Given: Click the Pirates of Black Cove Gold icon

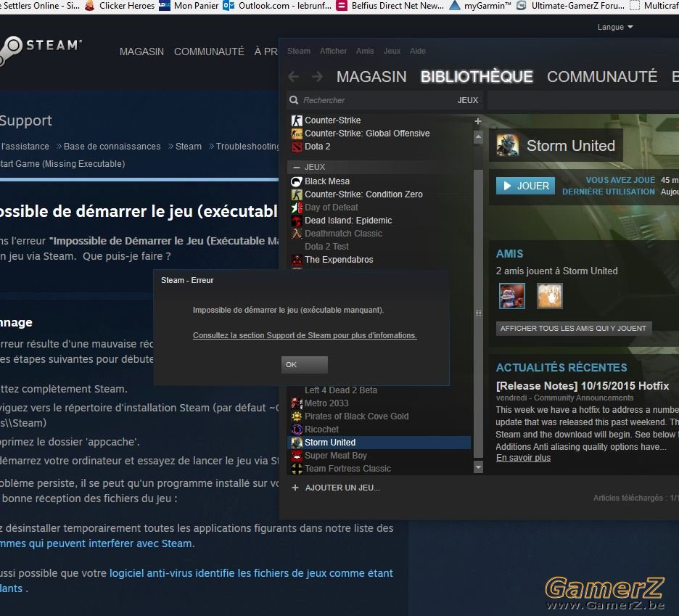Looking at the screenshot, I should click(x=297, y=416).
